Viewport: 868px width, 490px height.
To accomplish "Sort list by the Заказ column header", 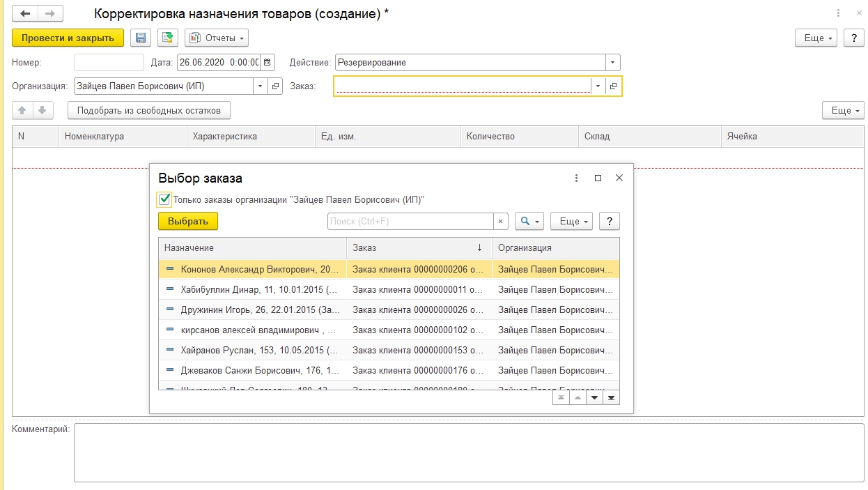I will pyautogui.click(x=418, y=248).
